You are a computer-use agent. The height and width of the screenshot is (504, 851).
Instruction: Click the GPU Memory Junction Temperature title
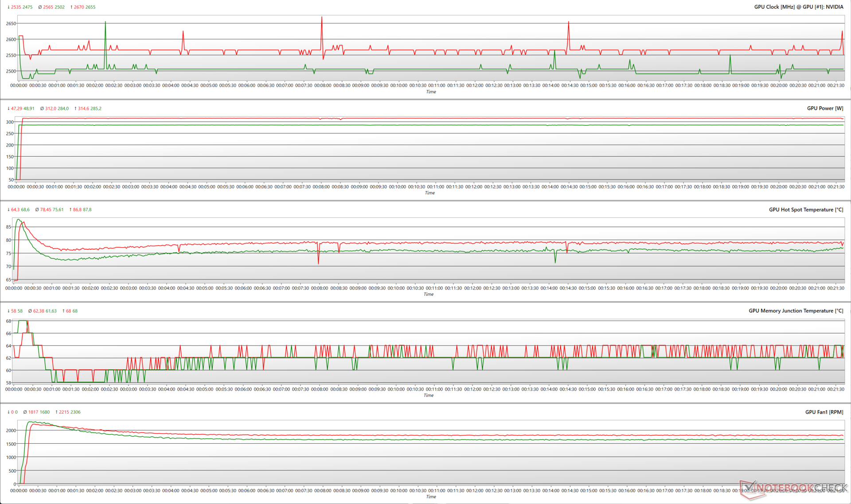click(x=796, y=311)
